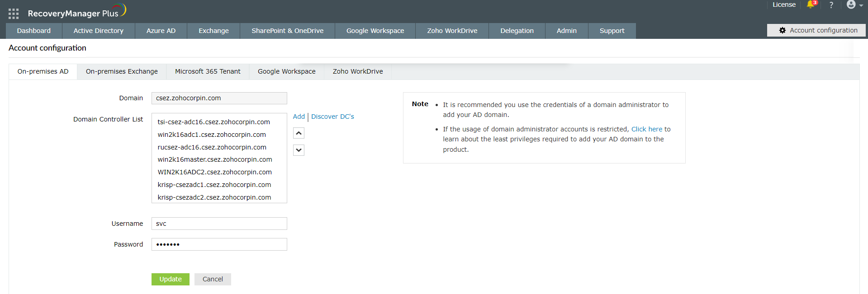The image size is (868, 294).
Task: Open the notifications bell icon
Action: [811, 5]
